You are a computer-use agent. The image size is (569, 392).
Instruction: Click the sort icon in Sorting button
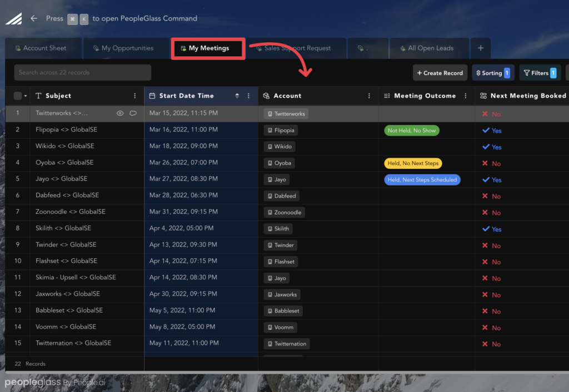(478, 73)
